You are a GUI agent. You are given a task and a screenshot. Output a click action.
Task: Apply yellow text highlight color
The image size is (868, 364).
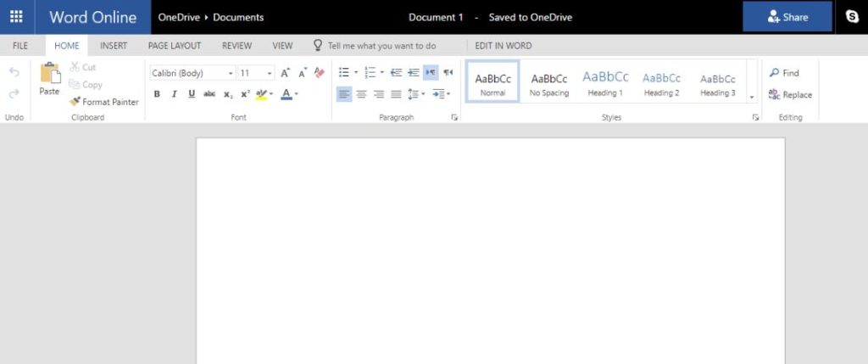tap(261, 94)
